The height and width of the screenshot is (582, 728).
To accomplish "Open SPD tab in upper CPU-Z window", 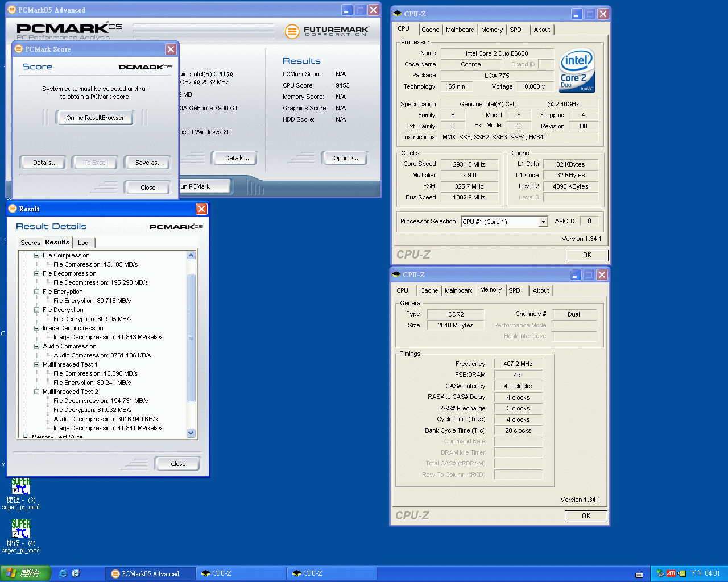I will pos(515,30).
